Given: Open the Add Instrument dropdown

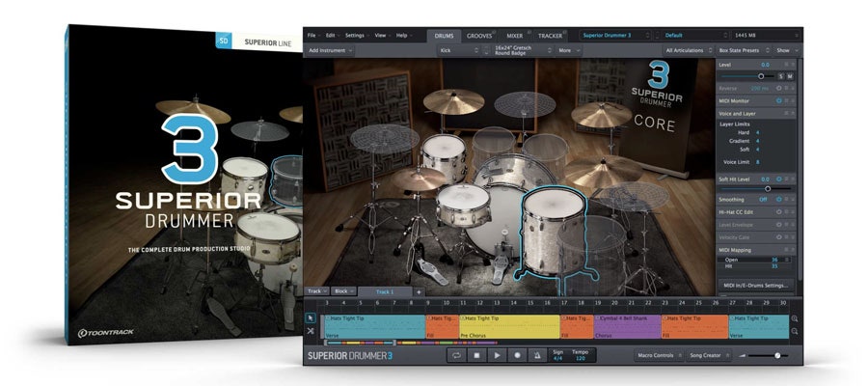Looking at the screenshot, I should [x=331, y=49].
